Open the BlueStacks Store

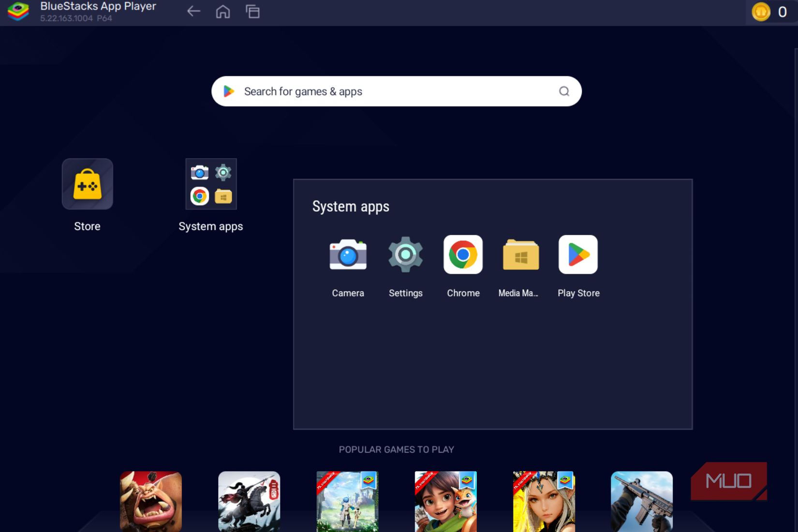pyautogui.click(x=87, y=184)
